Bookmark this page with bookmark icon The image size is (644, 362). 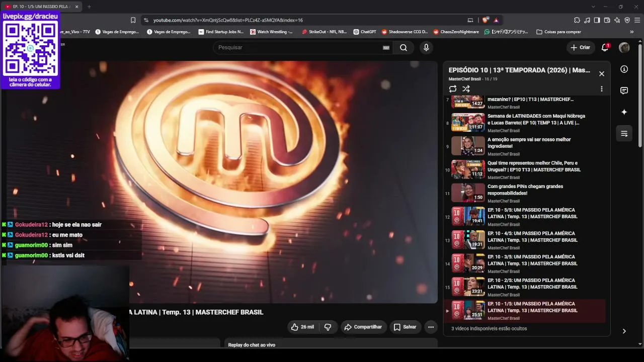tap(133, 20)
